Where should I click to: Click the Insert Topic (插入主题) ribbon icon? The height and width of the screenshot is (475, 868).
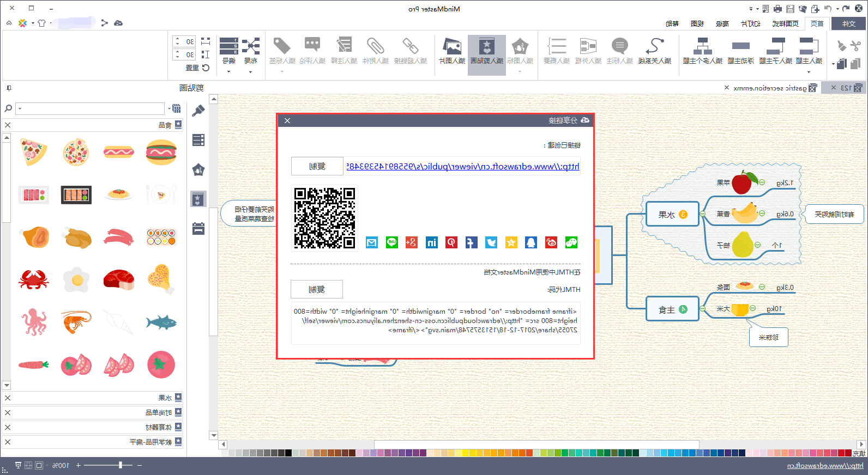coord(809,46)
